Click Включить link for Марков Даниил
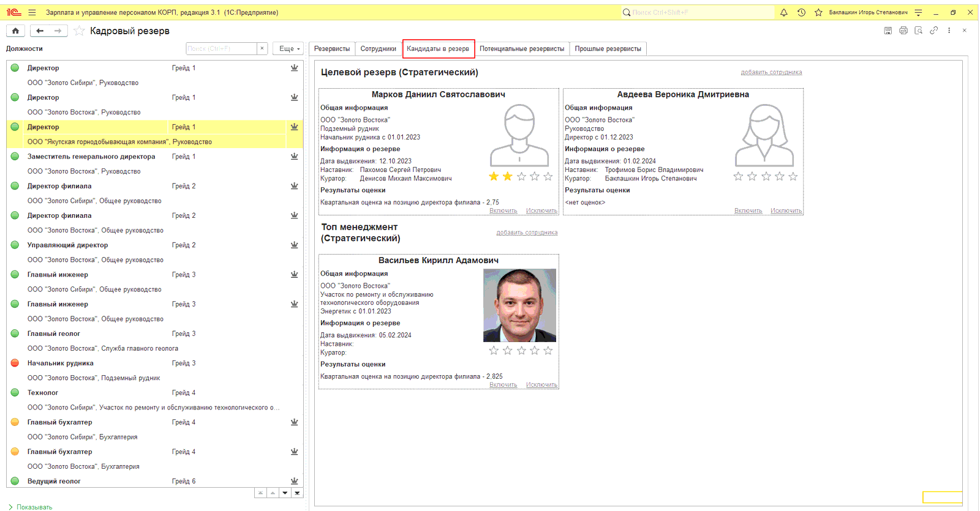Viewport: 980px width, 511px height. (503, 211)
